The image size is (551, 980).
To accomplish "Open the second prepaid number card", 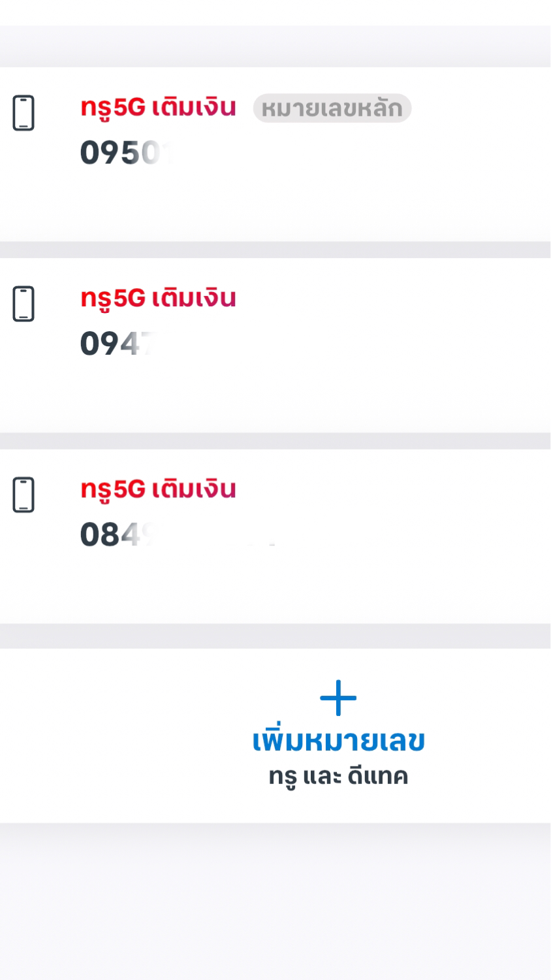I will [275, 345].
